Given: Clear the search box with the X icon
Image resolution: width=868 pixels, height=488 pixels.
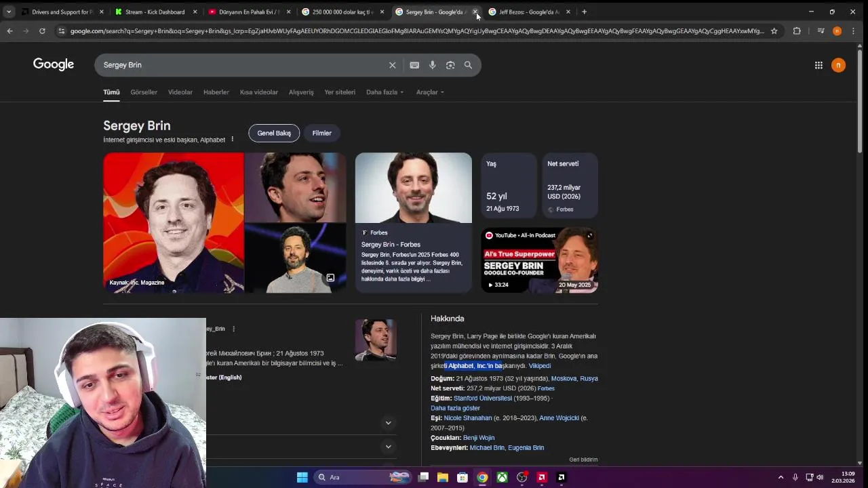Looking at the screenshot, I should tap(392, 65).
